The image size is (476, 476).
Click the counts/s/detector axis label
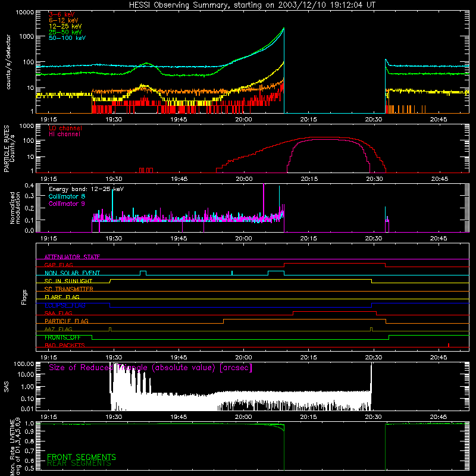tap(8, 62)
